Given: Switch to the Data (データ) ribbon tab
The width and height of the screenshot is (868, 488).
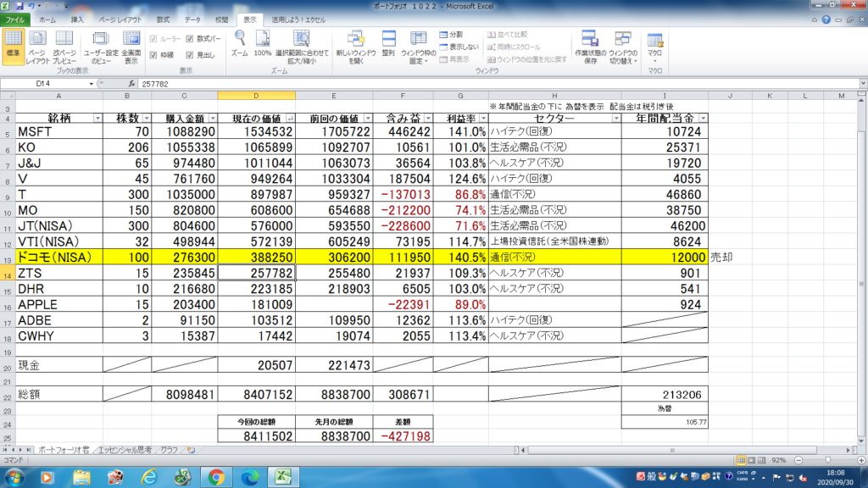Looking at the screenshot, I should [192, 19].
